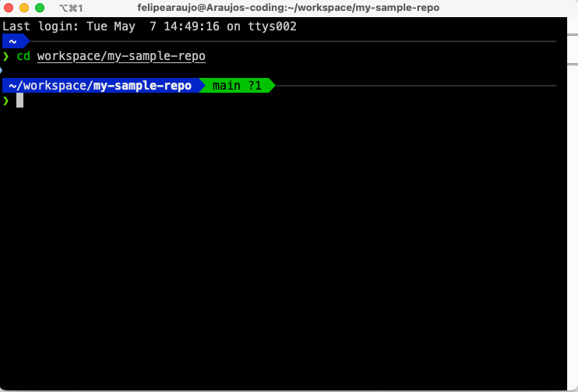Image resolution: width=578 pixels, height=392 pixels.
Task: Place cursor at the gray block cursor
Action: (20, 101)
